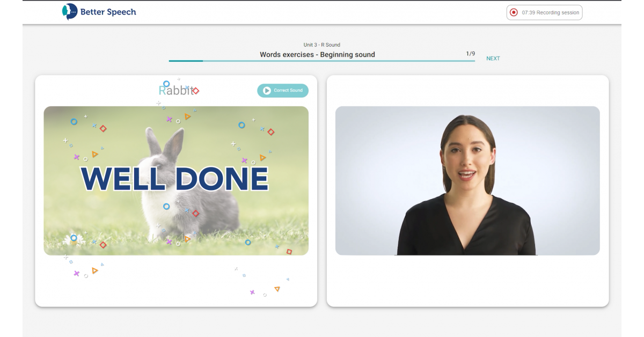644x337 pixels.
Task: Click 'Words exercises - Beginning sound' heading
Action: pos(317,54)
